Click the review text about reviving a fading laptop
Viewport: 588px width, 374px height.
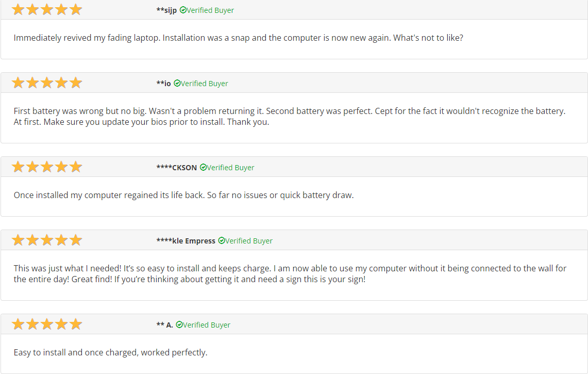238,38
